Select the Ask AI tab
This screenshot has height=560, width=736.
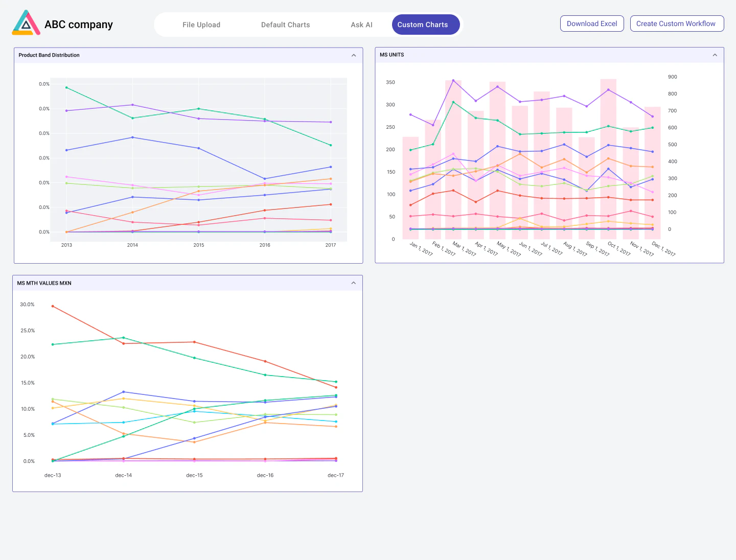[x=361, y=25]
